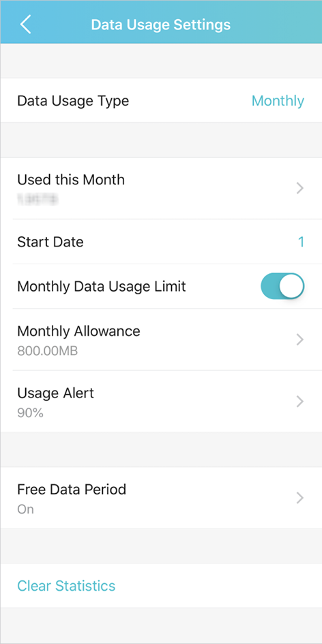Open the Usage Alert chevron arrow

coord(300,402)
